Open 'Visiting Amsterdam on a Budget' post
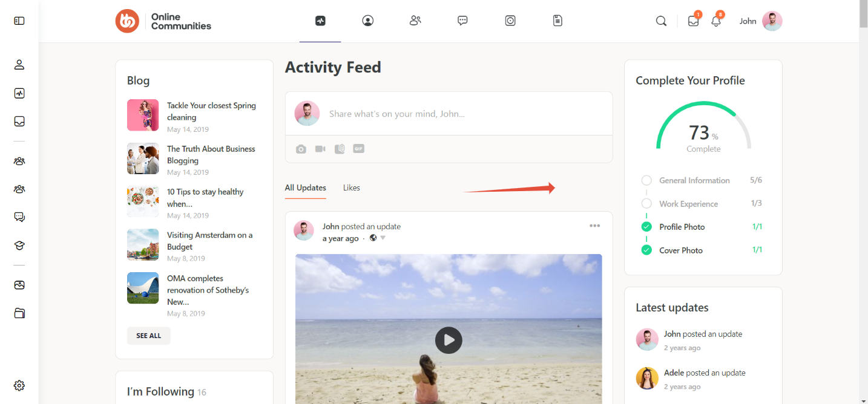This screenshot has width=868, height=404. click(209, 241)
